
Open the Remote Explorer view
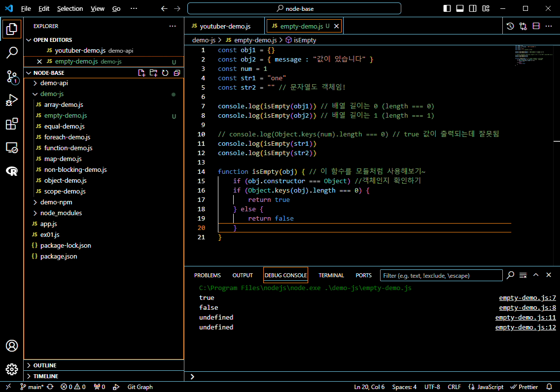point(12,148)
